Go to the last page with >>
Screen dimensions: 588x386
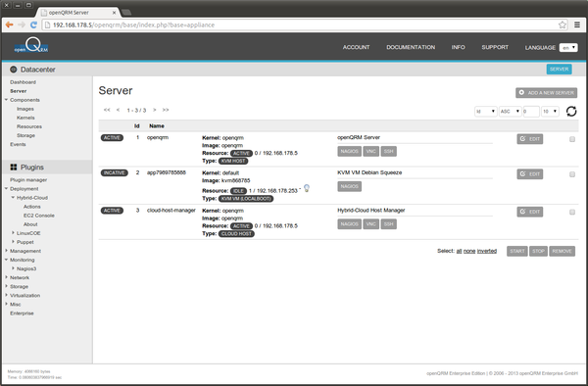click(166, 110)
